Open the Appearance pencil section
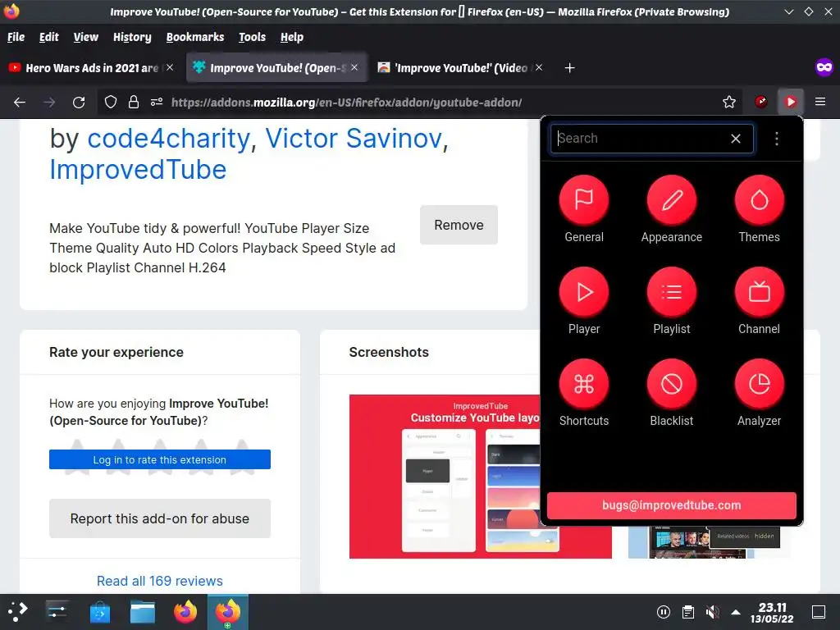Image resolution: width=840 pixels, height=630 pixels. 671,209
